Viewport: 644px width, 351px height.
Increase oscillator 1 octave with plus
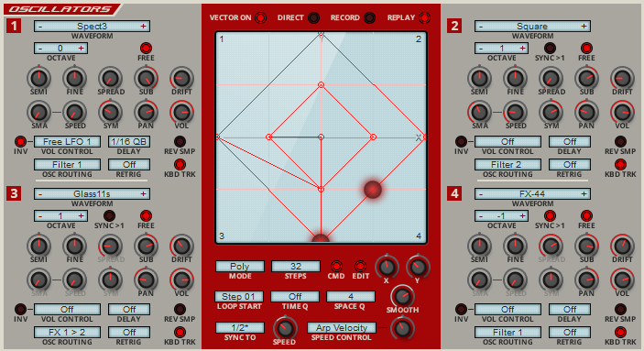[82, 49]
